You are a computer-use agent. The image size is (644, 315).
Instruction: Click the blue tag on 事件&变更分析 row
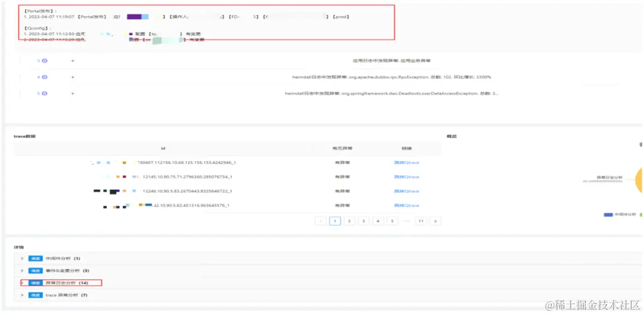click(x=35, y=271)
